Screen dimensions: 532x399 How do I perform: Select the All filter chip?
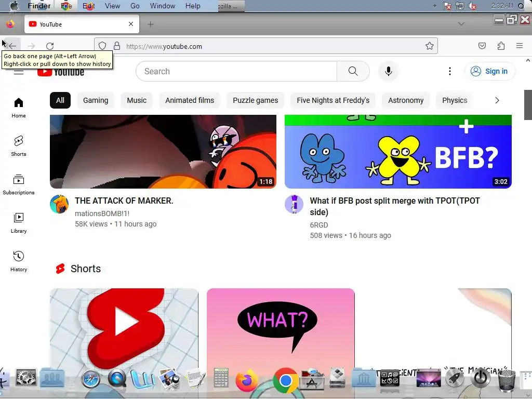(x=60, y=100)
